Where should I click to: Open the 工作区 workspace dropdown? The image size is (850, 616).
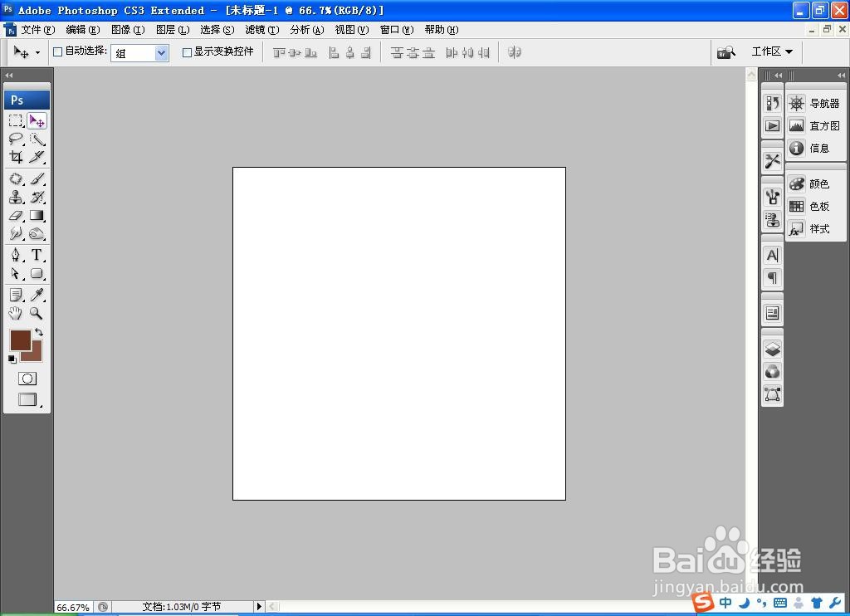coord(772,51)
